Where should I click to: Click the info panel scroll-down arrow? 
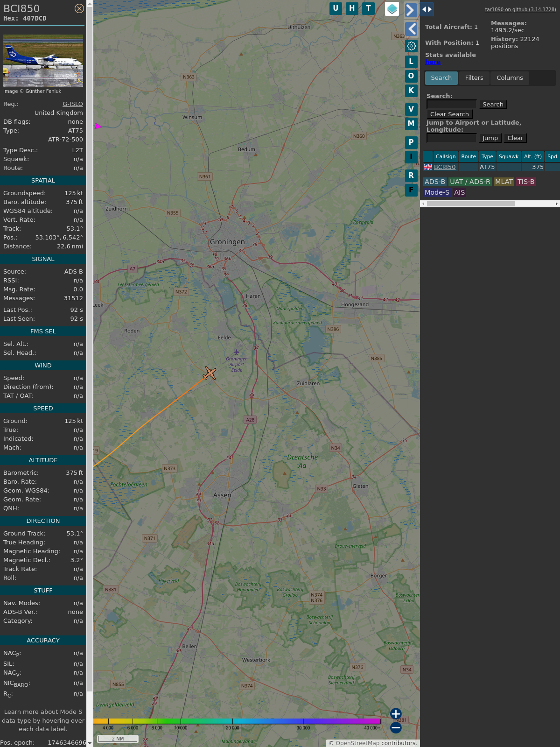click(90, 743)
